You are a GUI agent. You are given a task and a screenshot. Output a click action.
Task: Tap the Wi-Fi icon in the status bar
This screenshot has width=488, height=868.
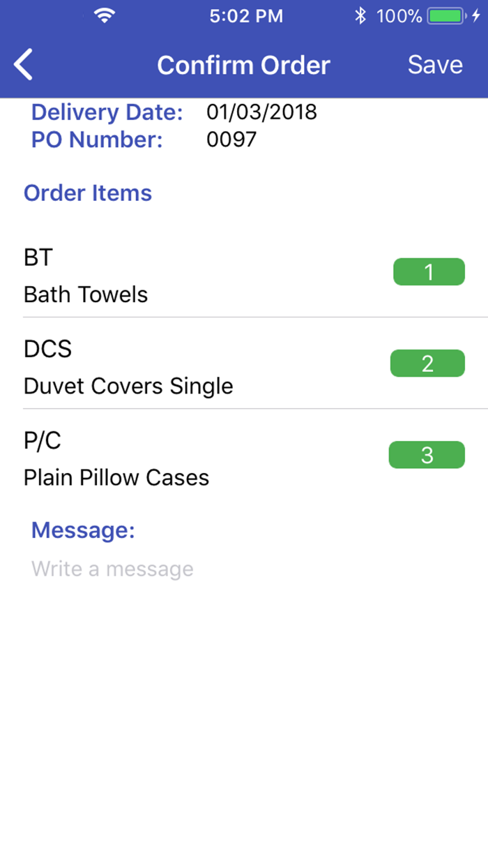coord(103,15)
